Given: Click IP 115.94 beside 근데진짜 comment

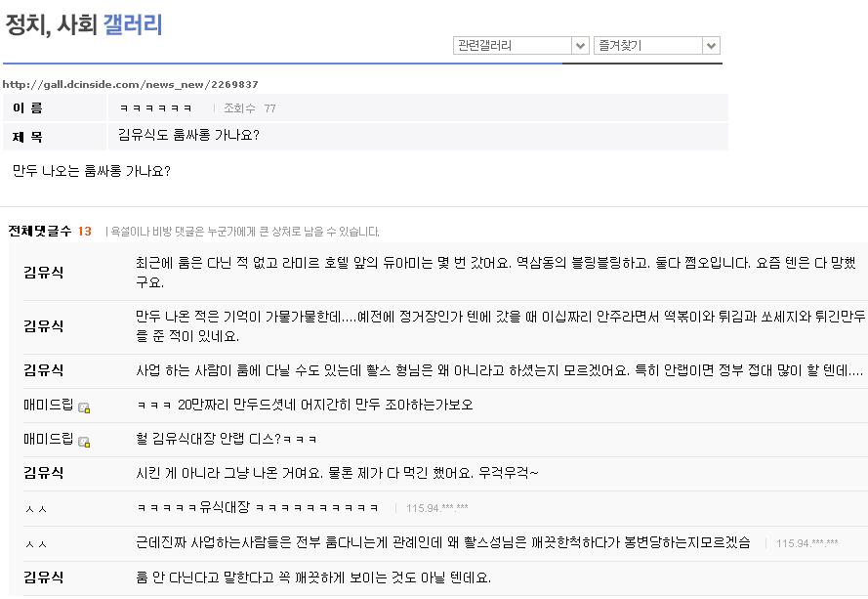Looking at the screenshot, I should 807,543.
